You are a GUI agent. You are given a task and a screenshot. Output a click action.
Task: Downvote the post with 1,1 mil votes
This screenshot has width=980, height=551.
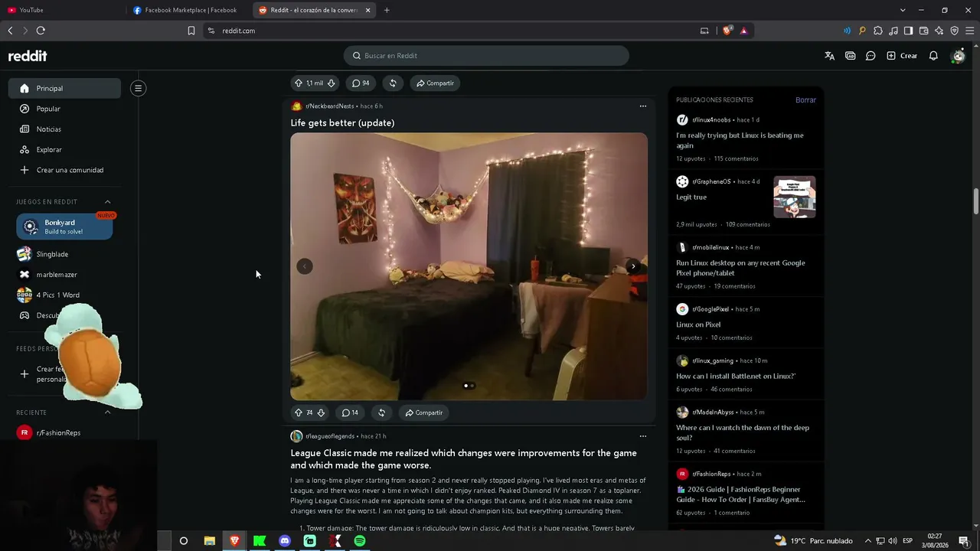332,83
